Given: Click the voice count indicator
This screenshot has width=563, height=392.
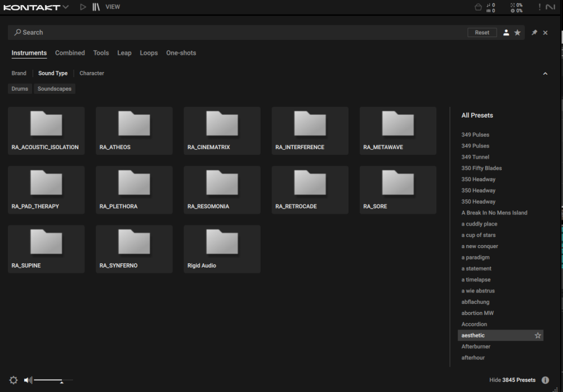Looking at the screenshot, I should point(491,7).
